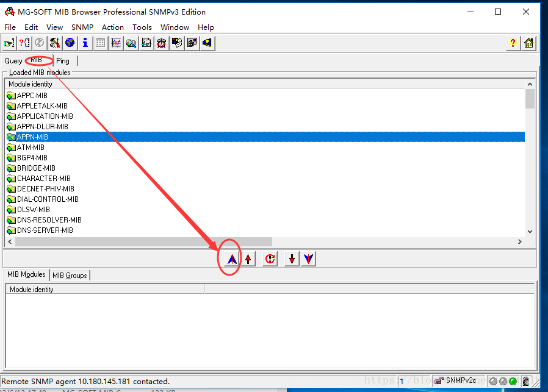
Task: Select the MIB Modules tab
Action: (26, 274)
